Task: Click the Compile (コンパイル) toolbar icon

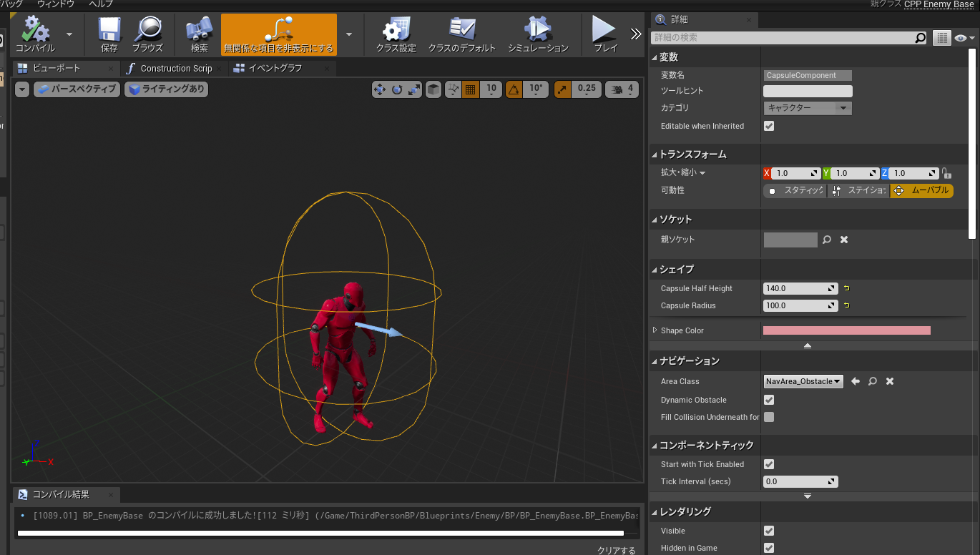Action: pos(34,30)
